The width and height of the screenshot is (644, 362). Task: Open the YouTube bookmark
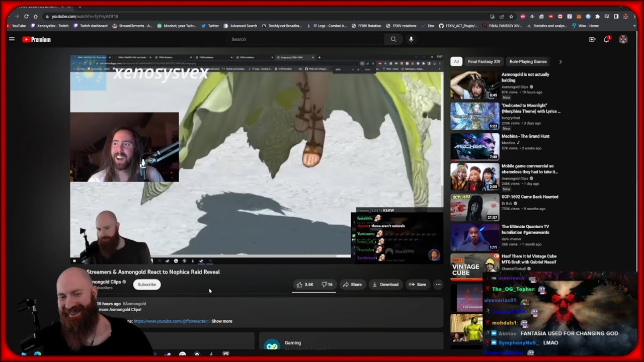(x=16, y=26)
